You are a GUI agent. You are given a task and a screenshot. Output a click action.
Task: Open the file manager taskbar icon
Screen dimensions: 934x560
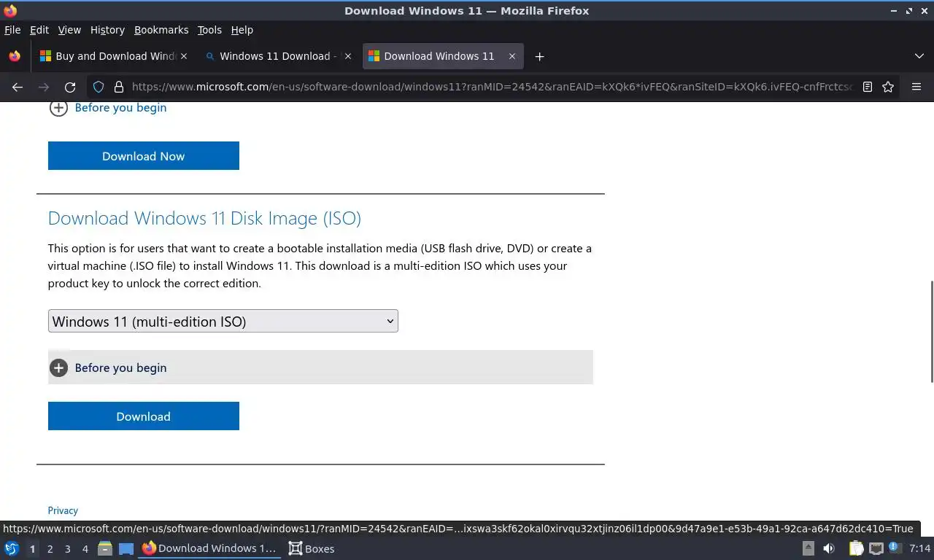(105, 548)
